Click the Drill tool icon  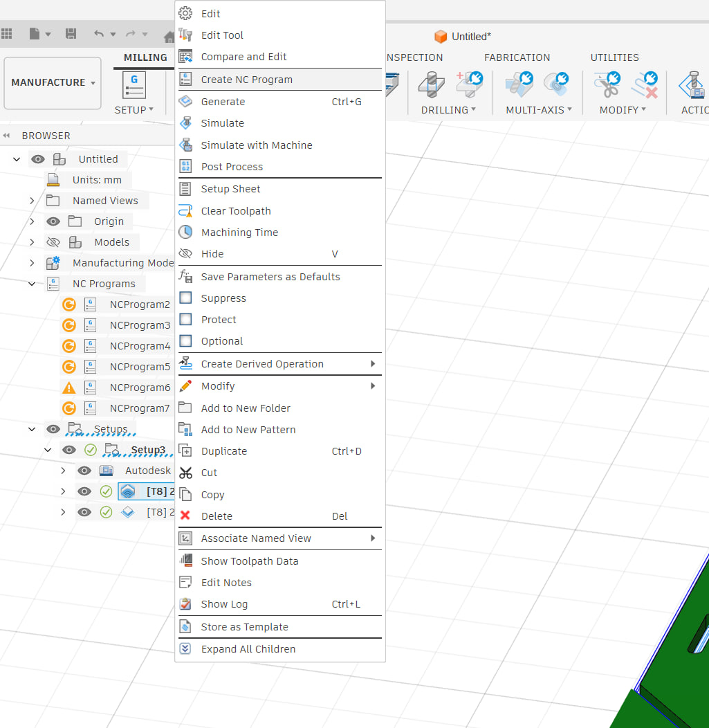[432, 85]
